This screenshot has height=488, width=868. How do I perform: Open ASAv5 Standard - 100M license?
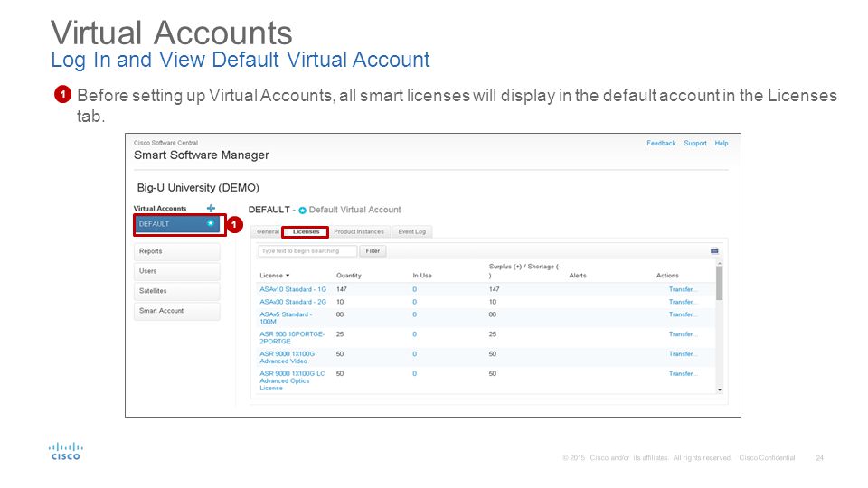point(286,318)
